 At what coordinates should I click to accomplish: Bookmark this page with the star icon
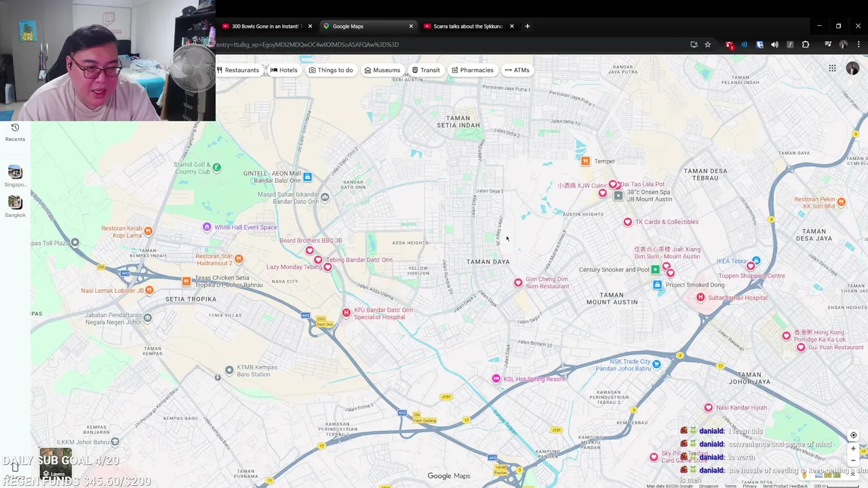click(708, 45)
